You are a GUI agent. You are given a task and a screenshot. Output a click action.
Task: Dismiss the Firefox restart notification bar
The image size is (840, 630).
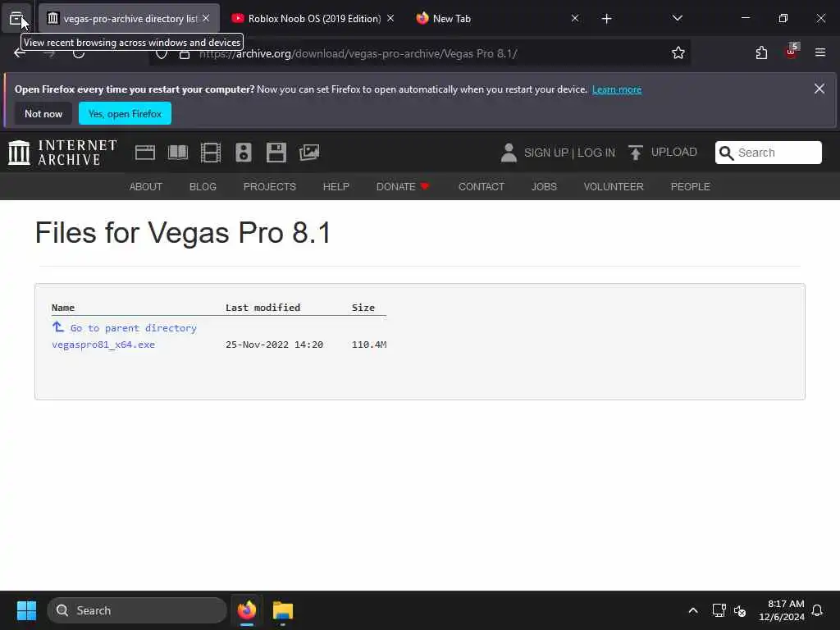click(x=819, y=89)
